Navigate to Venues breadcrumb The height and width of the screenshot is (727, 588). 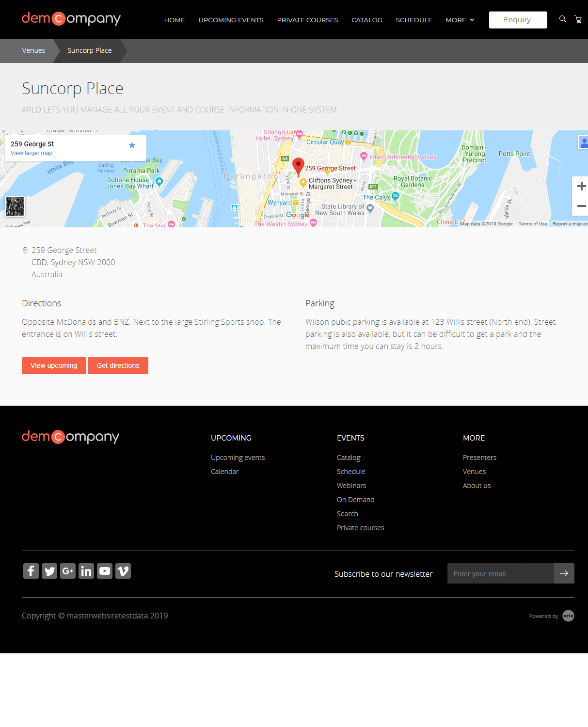tap(33, 50)
